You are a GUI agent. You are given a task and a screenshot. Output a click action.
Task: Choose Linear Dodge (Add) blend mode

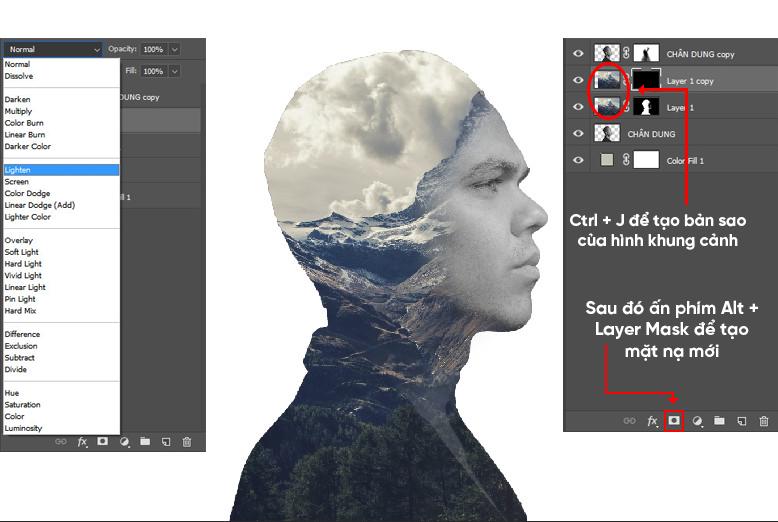pyautogui.click(x=61, y=205)
